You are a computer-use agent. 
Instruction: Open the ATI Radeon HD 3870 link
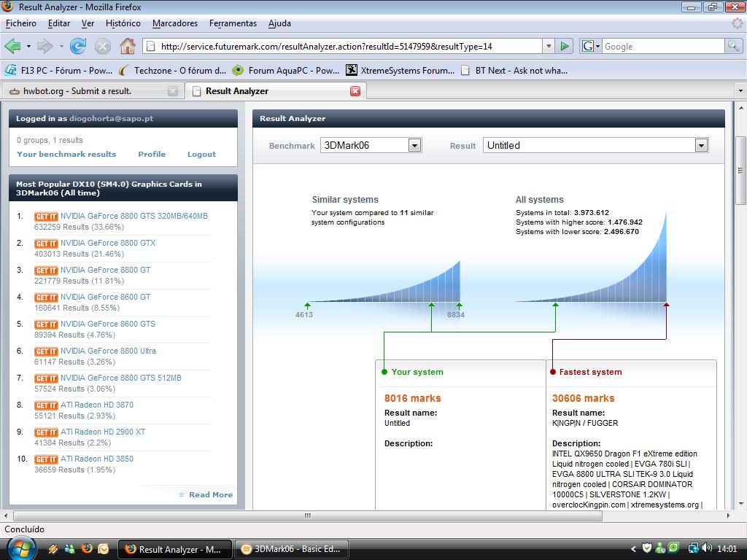(97, 405)
